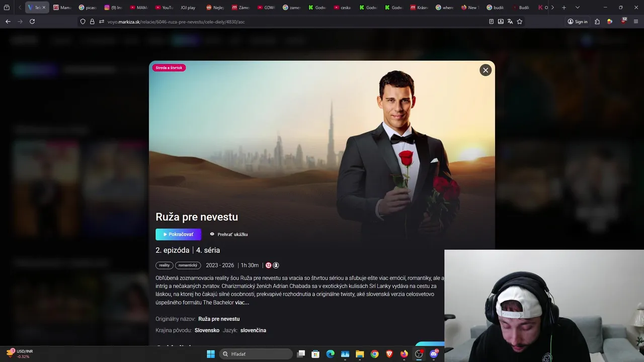Close the Ruža pre nevestu detail popup

click(x=486, y=70)
